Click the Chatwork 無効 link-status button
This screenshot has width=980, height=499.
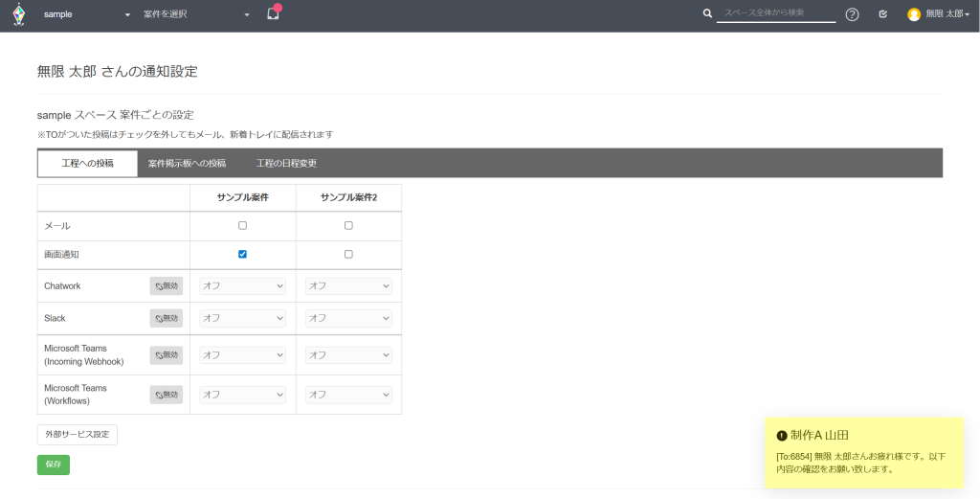tap(166, 286)
